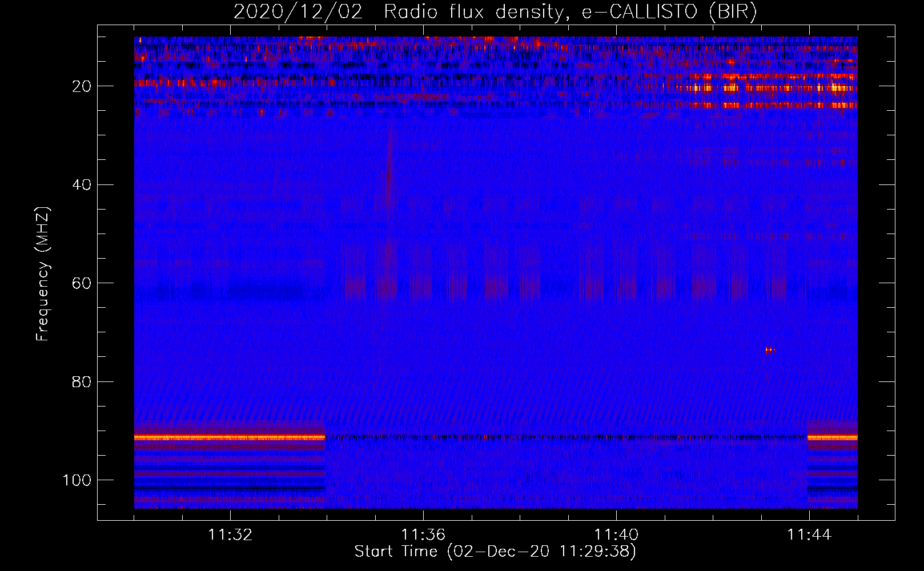Click the "11:40" time tick label

[616, 535]
